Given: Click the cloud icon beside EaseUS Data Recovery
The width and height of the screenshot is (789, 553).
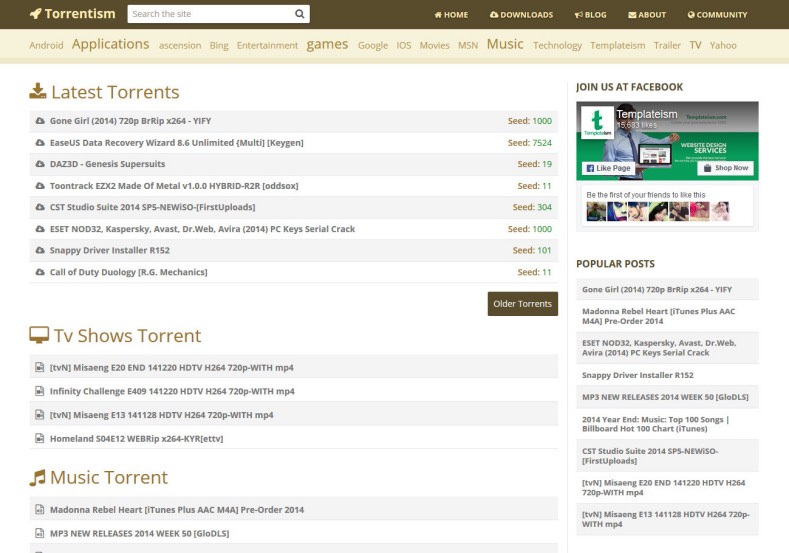Looking at the screenshot, I should [40, 142].
